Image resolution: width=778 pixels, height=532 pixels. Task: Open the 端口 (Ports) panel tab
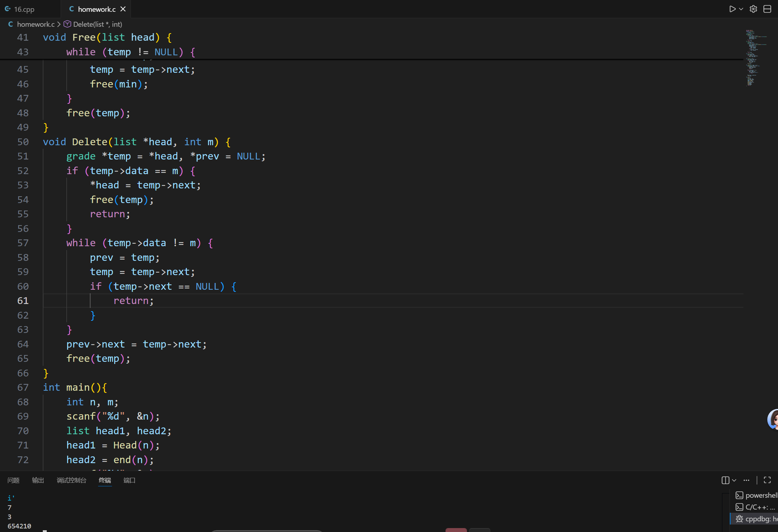129,480
